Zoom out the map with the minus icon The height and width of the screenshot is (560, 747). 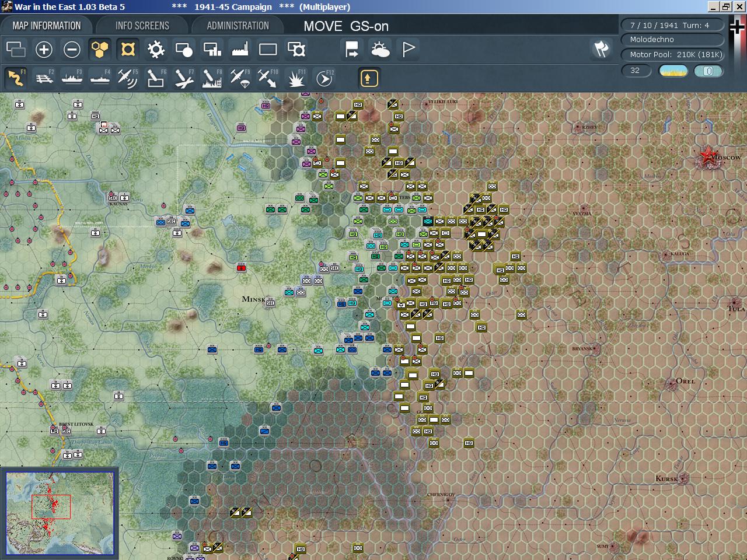(72, 50)
